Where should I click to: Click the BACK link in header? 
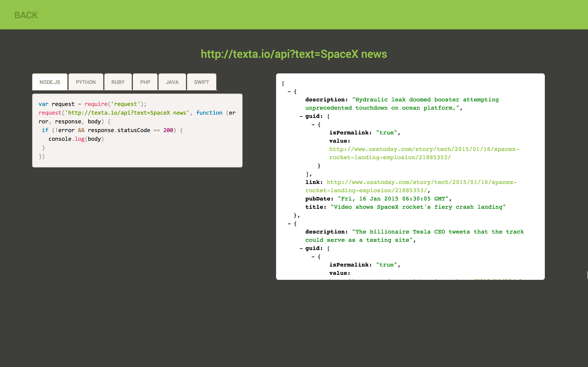(x=26, y=15)
